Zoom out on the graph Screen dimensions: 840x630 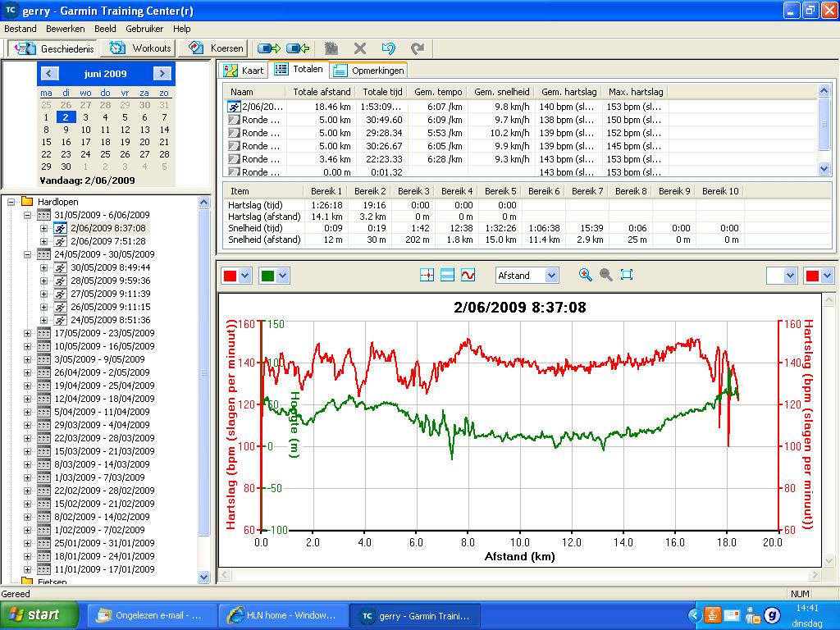coord(606,275)
